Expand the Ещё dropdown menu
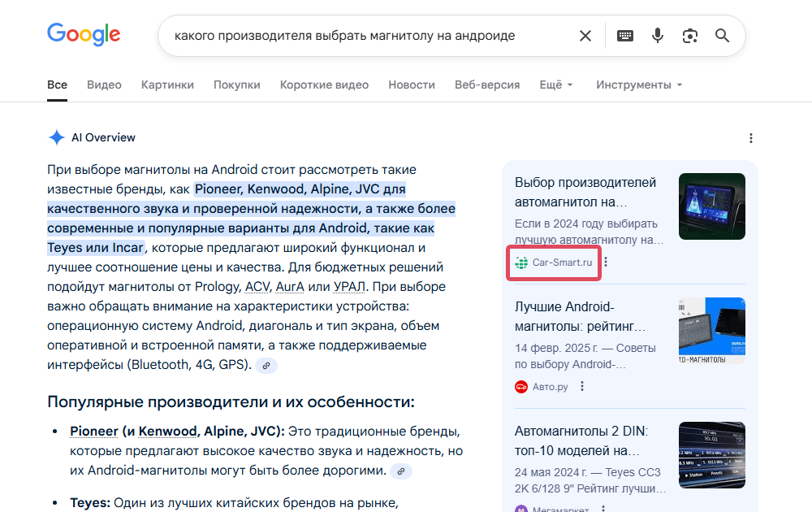This screenshot has height=512, width=812. point(556,85)
